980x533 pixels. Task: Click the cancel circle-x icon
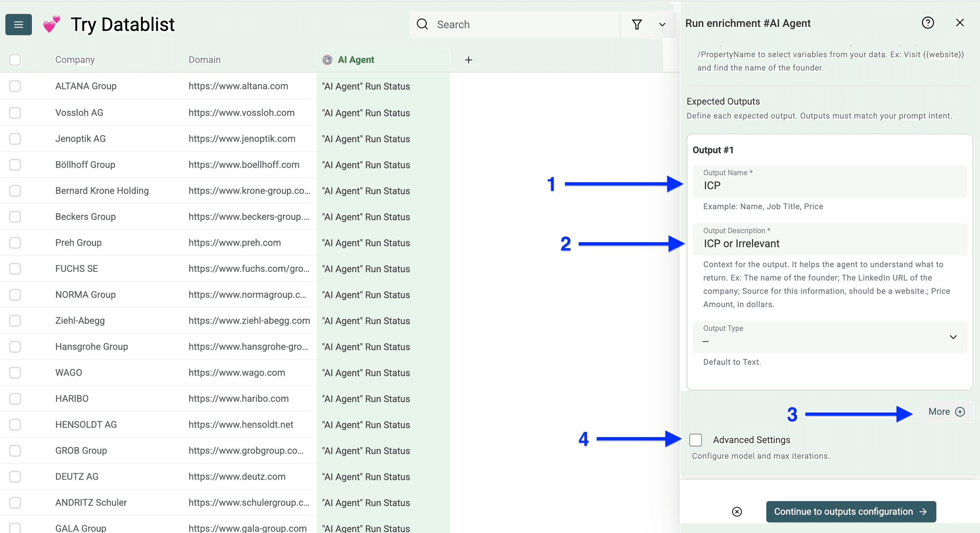click(x=737, y=512)
